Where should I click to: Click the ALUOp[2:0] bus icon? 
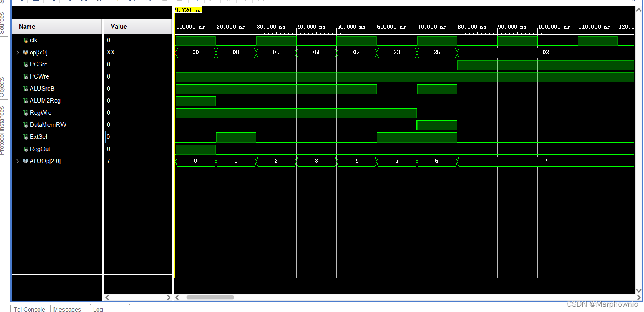tap(26, 161)
